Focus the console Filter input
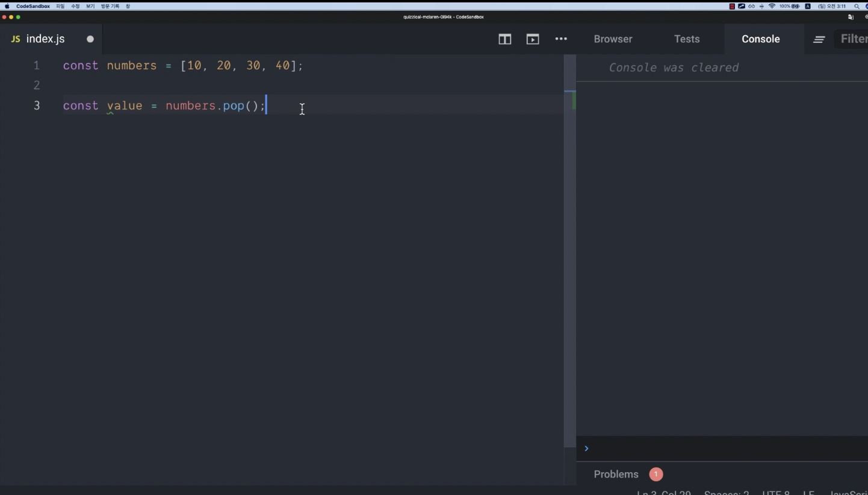Image resolution: width=868 pixels, height=495 pixels. (x=852, y=39)
